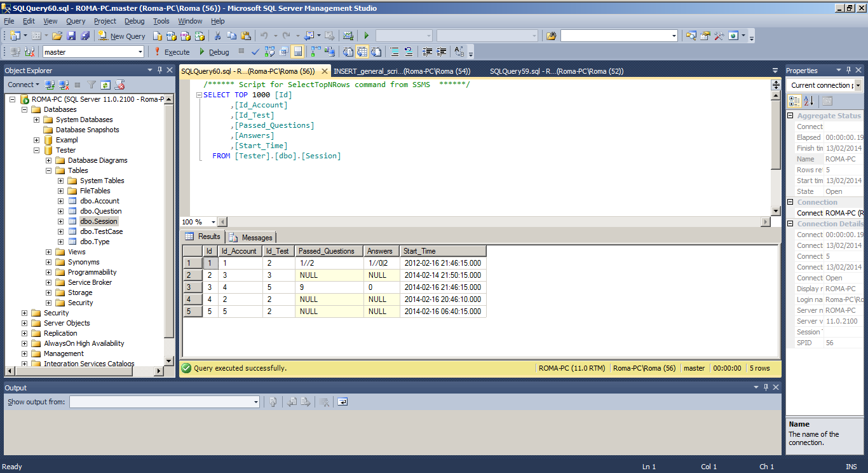Screen dimensions: 868x473
Task: Click the Database Engine Query icon
Action: coord(157,36)
